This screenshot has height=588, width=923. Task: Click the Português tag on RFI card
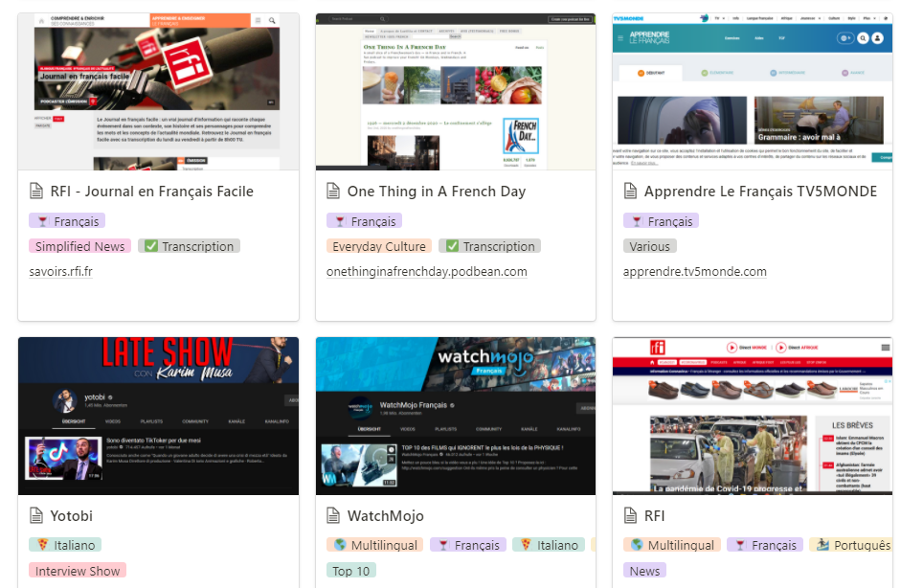click(x=851, y=545)
